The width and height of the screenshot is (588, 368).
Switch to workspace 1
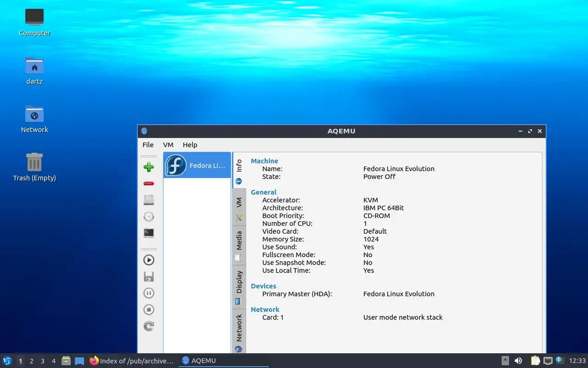pyautogui.click(x=20, y=361)
